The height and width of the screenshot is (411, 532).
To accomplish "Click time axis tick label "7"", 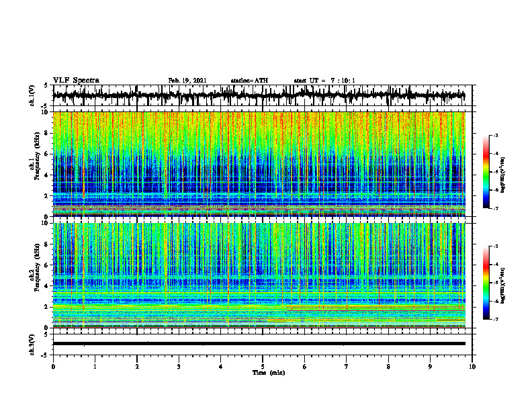I will 347,367.
